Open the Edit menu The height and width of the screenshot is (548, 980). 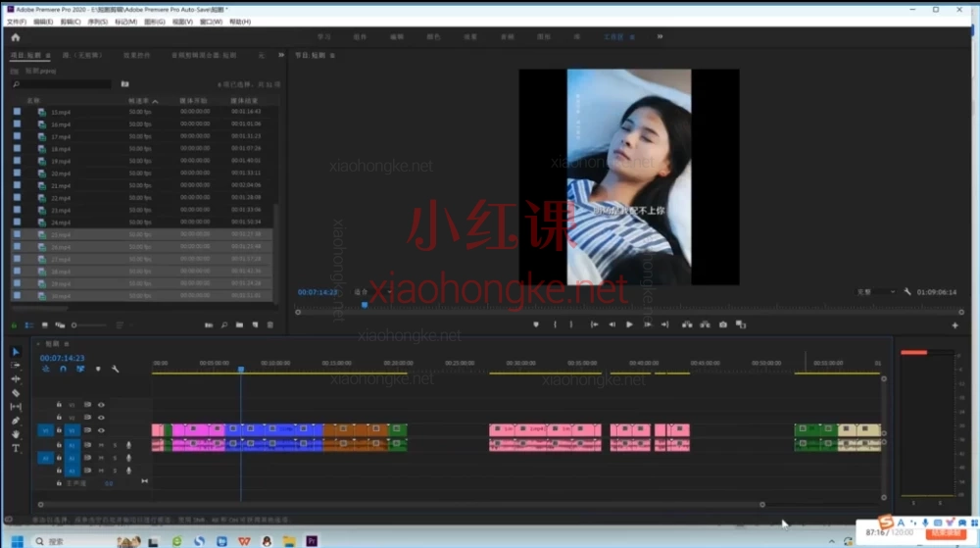(x=43, y=22)
